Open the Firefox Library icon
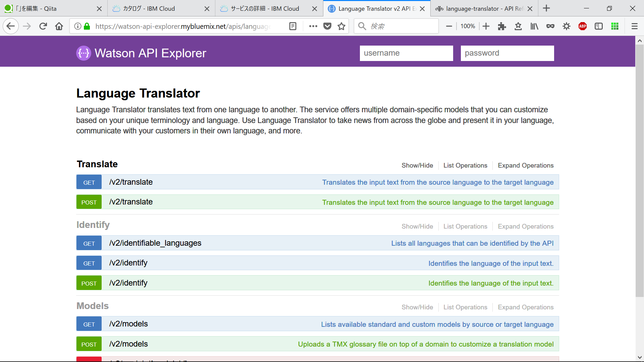 (534, 26)
